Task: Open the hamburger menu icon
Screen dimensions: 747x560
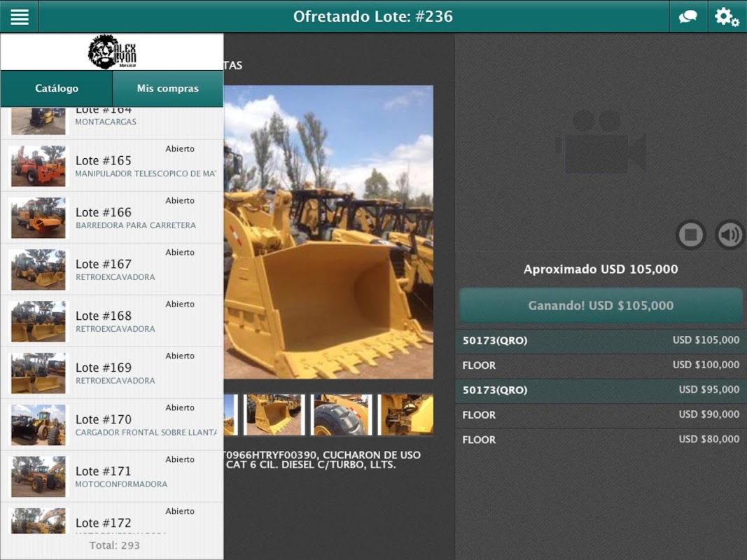Action: [x=19, y=17]
